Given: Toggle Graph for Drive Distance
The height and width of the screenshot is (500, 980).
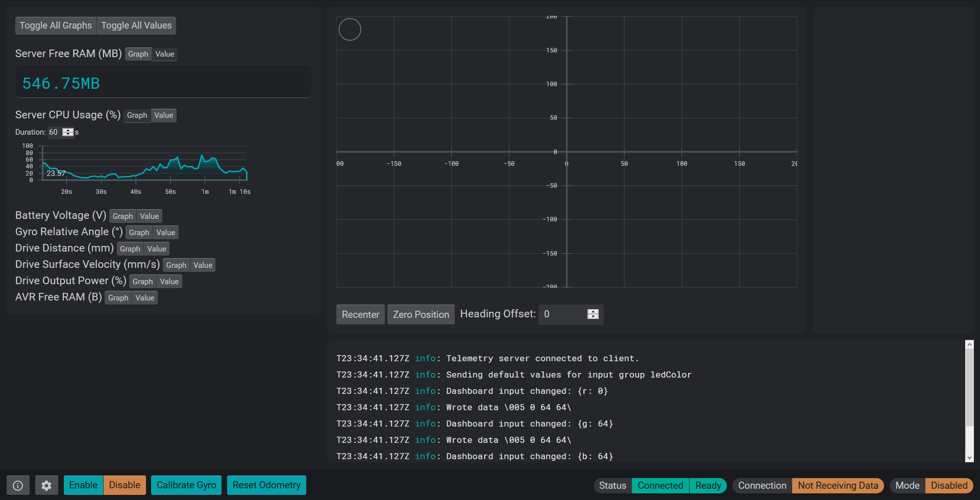Looking at the screenshot, I should 130,249.
